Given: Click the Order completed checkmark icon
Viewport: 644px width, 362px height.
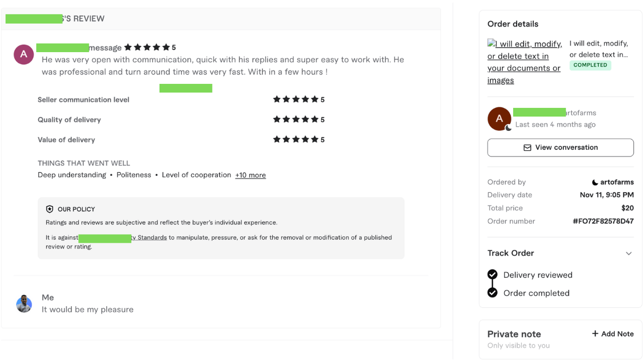Looking at the screenshot, I should [493, 292].
